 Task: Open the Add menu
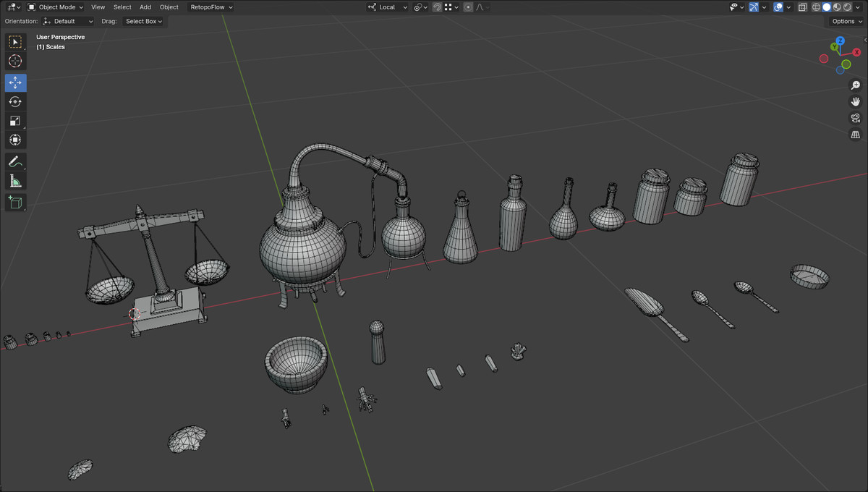[x=145, y=7]
